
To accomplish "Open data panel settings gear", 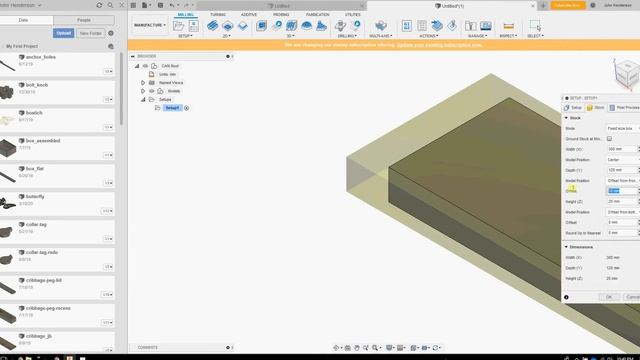I will [111, 33].
